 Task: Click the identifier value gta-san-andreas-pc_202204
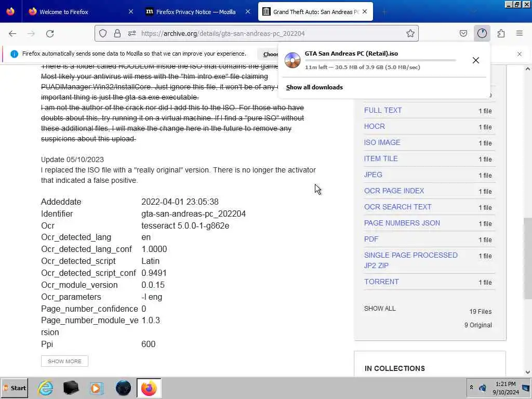pos(193,214)
